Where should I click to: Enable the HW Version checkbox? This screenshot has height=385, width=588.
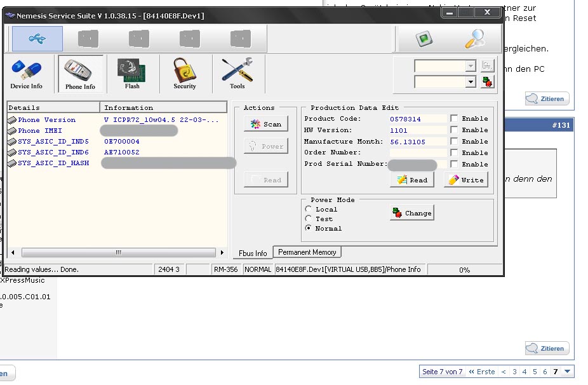454,130
